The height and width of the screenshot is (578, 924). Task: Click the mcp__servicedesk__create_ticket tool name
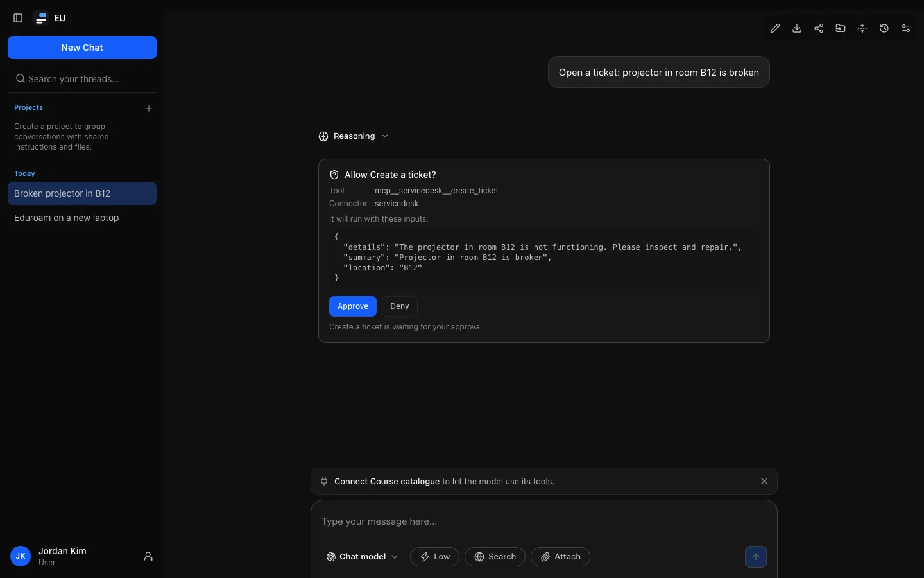pos(436,191)
